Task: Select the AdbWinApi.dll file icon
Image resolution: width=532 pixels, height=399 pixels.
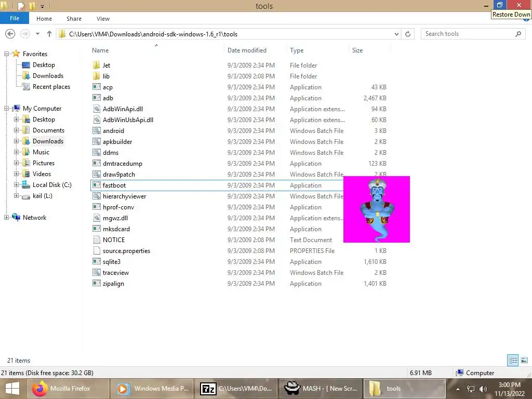Action: coord(96,109)
